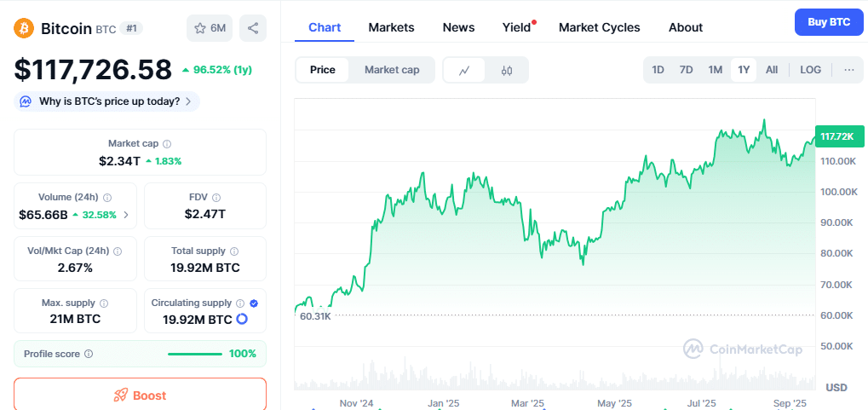Image resolution: width=868 pixels, height=410 pixels.
Task: Switch to line chart view icon
Action: point(464,71)
